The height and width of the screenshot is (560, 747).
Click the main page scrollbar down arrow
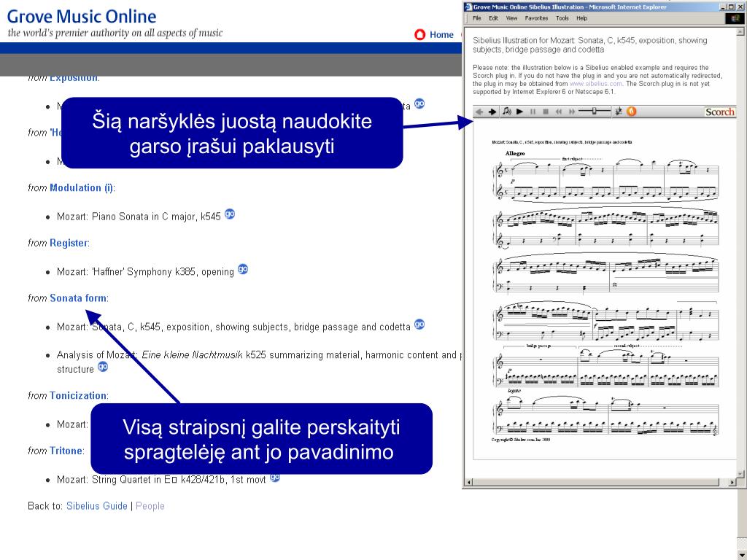pos(742,555)
